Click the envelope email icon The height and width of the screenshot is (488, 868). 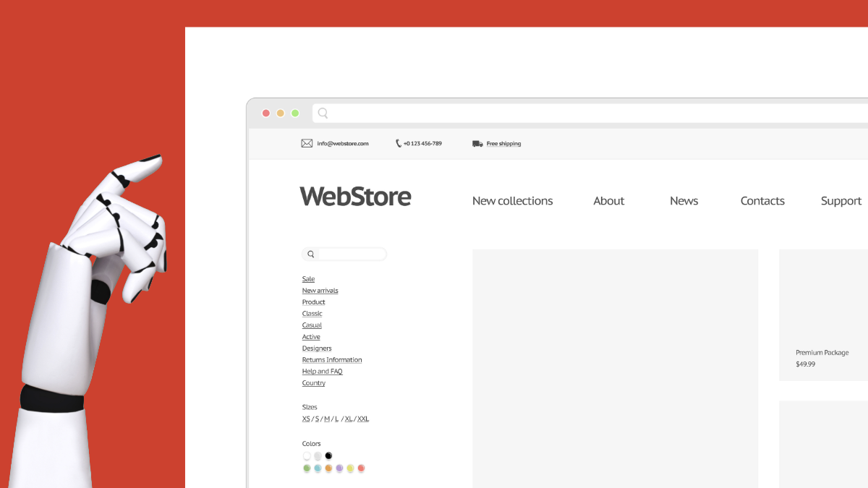click(x=307, y=142)
